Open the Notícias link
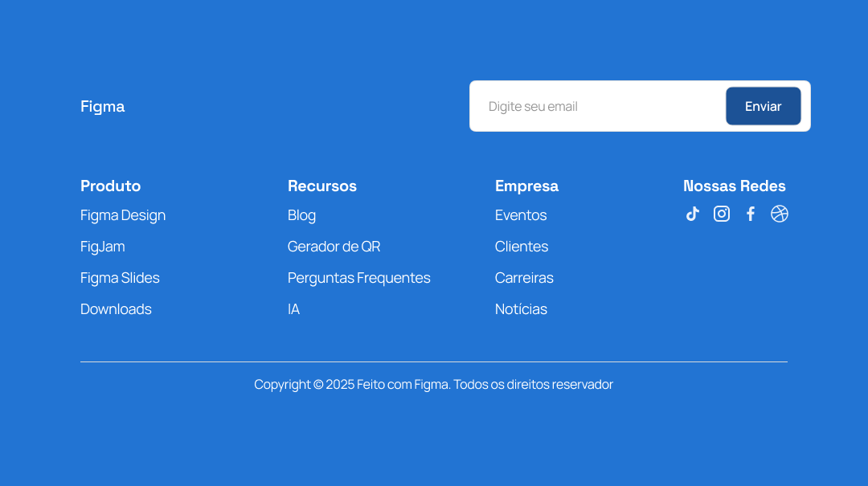 tap(521, 308)
